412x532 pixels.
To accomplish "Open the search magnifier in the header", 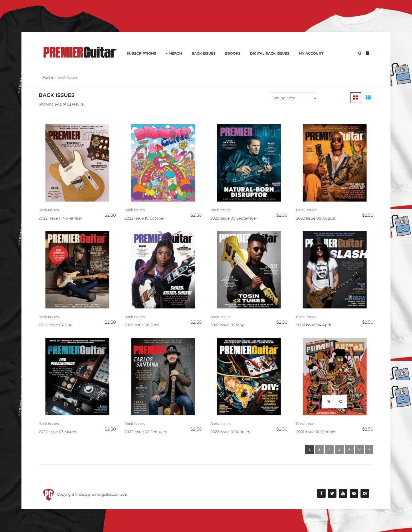I will [x=359, y=53].
